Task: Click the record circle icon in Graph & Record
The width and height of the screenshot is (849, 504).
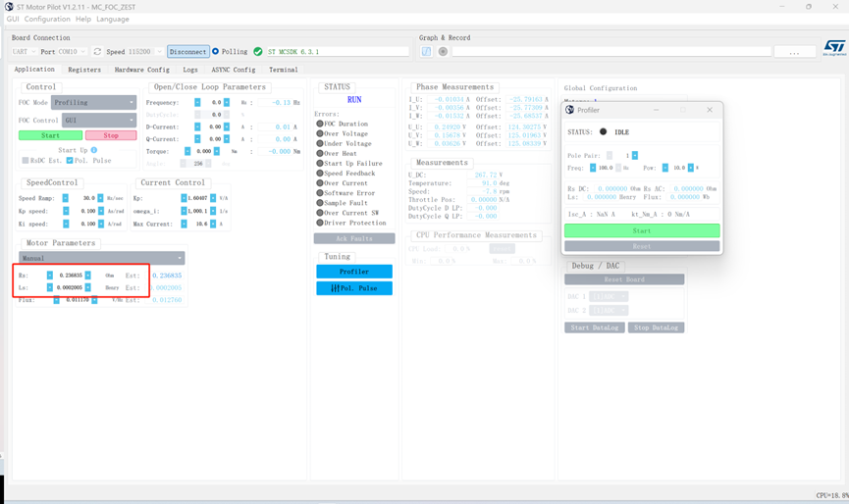Action: (x=443, y=51)
